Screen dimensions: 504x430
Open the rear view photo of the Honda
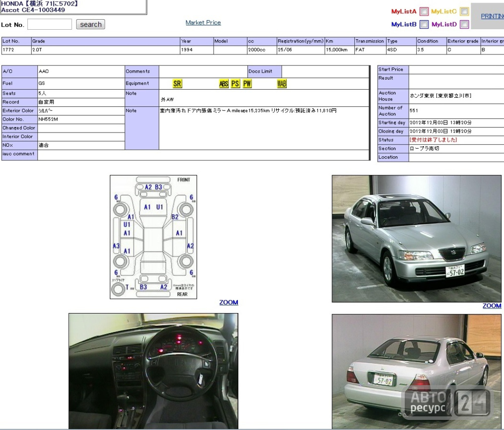pyautogui.click(x=417, y=372)
